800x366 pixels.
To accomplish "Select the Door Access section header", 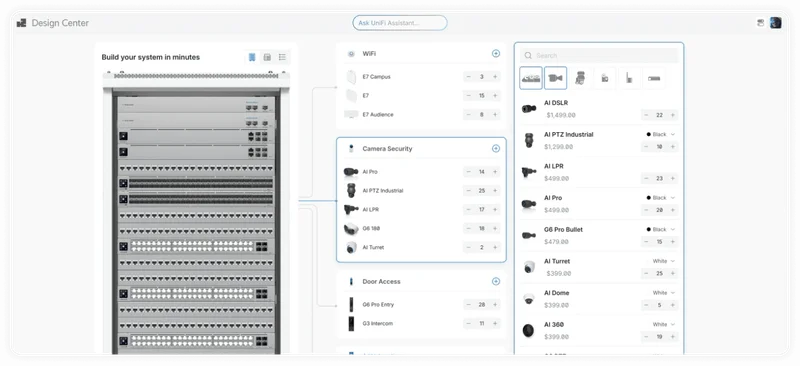I will (x=382, y=281).
